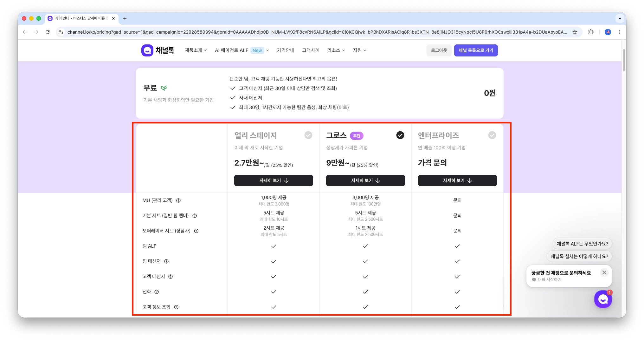Click 자세히 보기 under 그로스
Viewport: 644px width, 341px height.
365,180
